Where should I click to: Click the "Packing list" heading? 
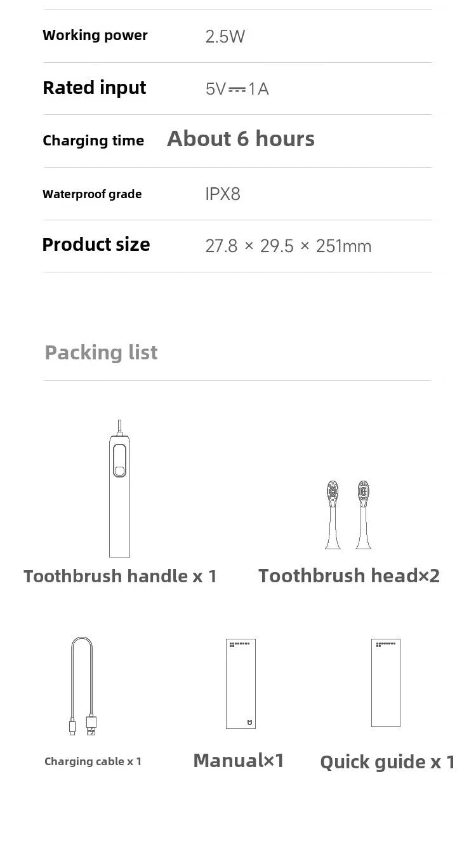(101, 352)
